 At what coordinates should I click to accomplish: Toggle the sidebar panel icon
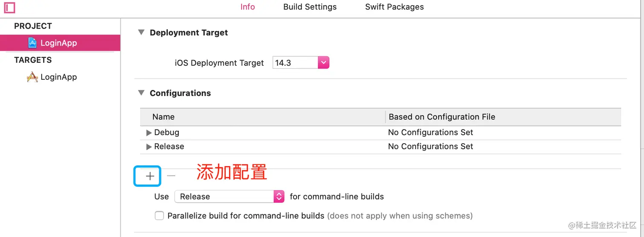(9, 7)
